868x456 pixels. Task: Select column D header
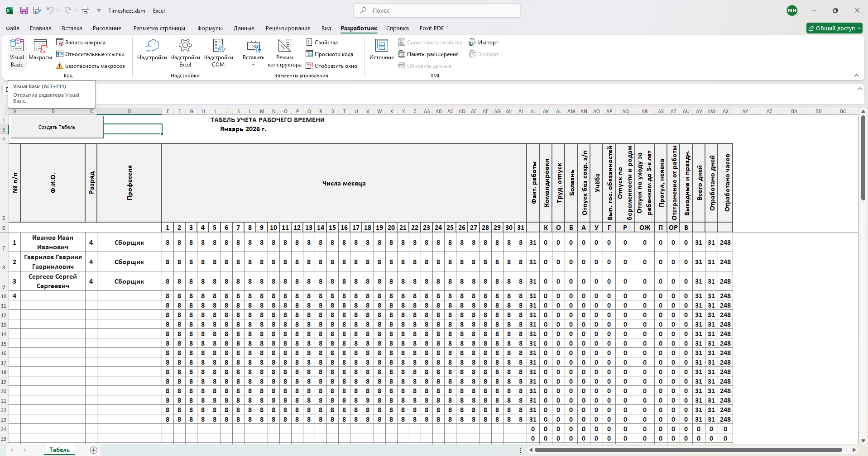[x=129, y=111]
